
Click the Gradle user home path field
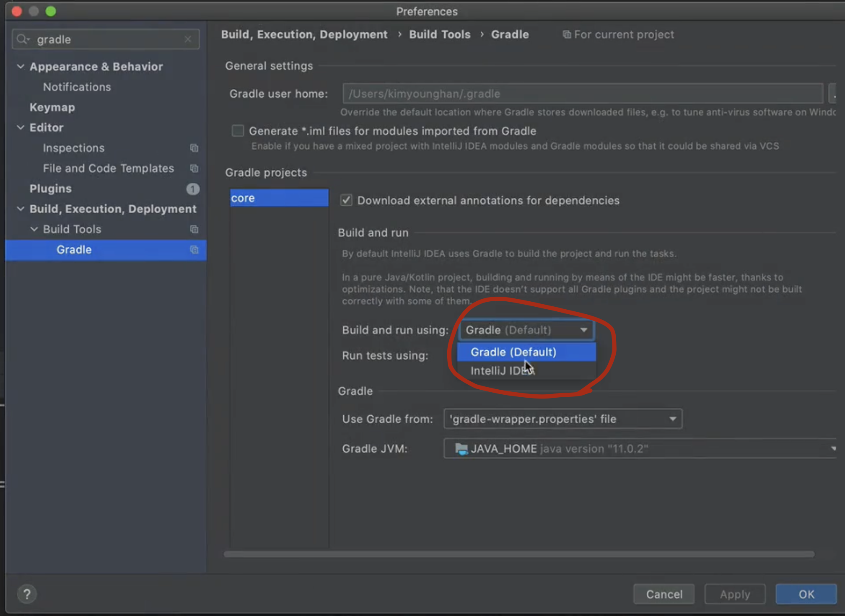coord(583,94)
